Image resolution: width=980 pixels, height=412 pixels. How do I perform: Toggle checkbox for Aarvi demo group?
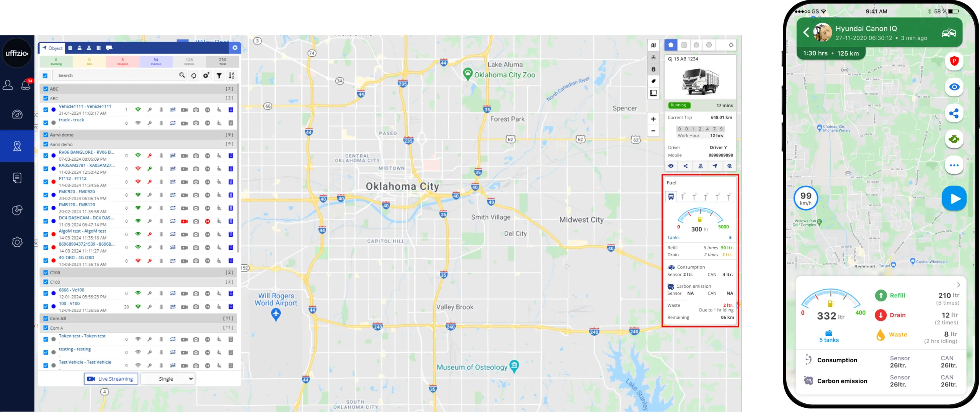point(46,135)
